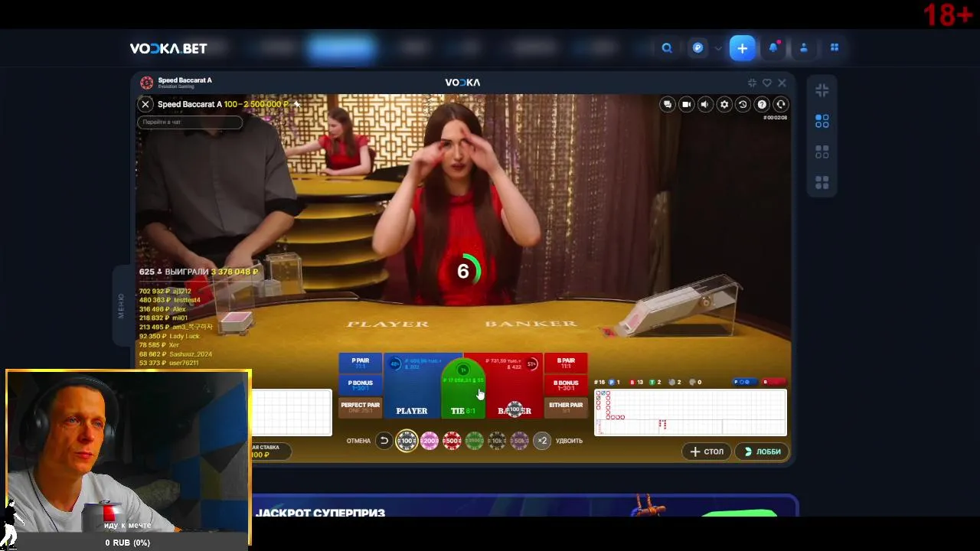980x551 pixels.
Task: Click the JACKPOT СУПЕРПРИЗ banner
Action: point(525,507)
